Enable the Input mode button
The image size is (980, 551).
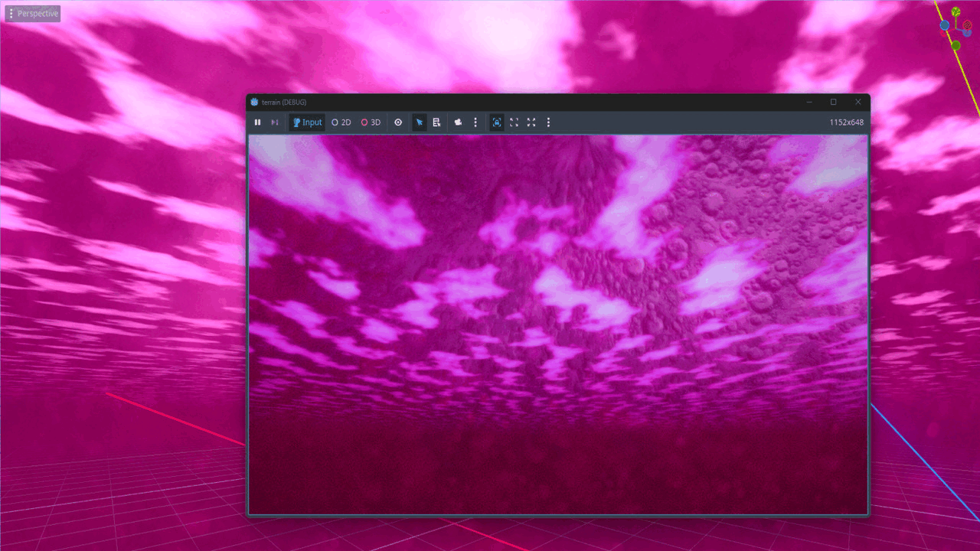tap(307, 122)
